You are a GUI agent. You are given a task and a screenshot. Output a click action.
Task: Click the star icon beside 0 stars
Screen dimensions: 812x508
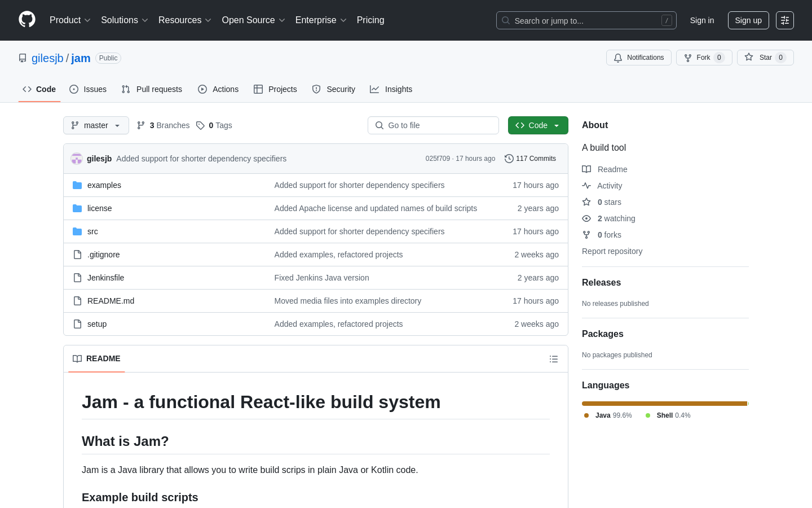point(586,202)
